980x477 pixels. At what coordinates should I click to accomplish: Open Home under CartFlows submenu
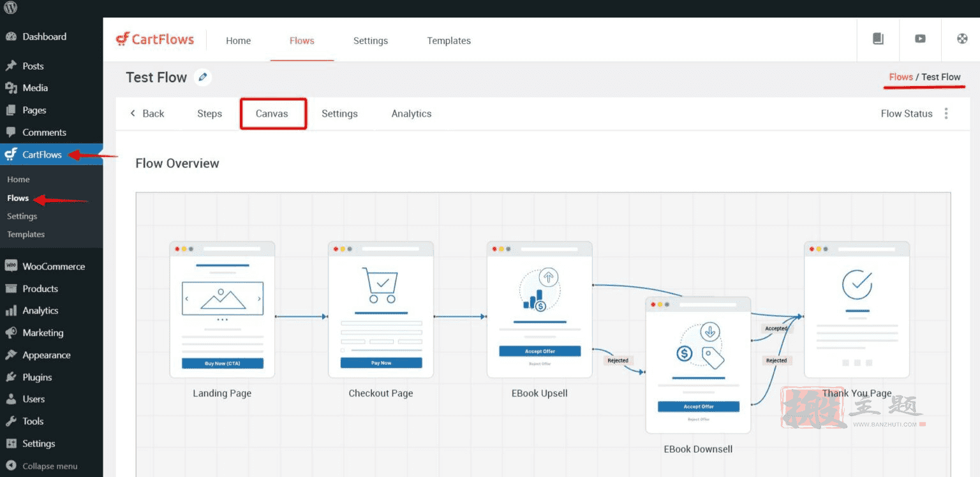19,179
